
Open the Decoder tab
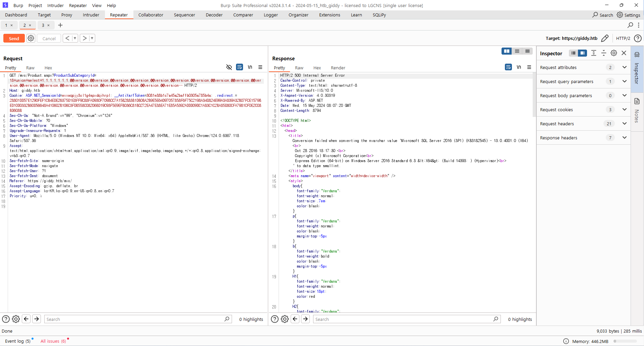click(214, 15)
